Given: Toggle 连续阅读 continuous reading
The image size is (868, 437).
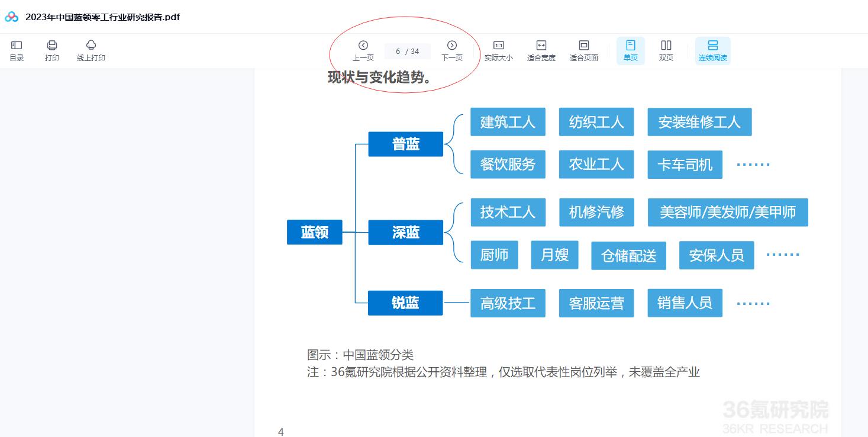Looking at the screenshot, I should point(712,50).
